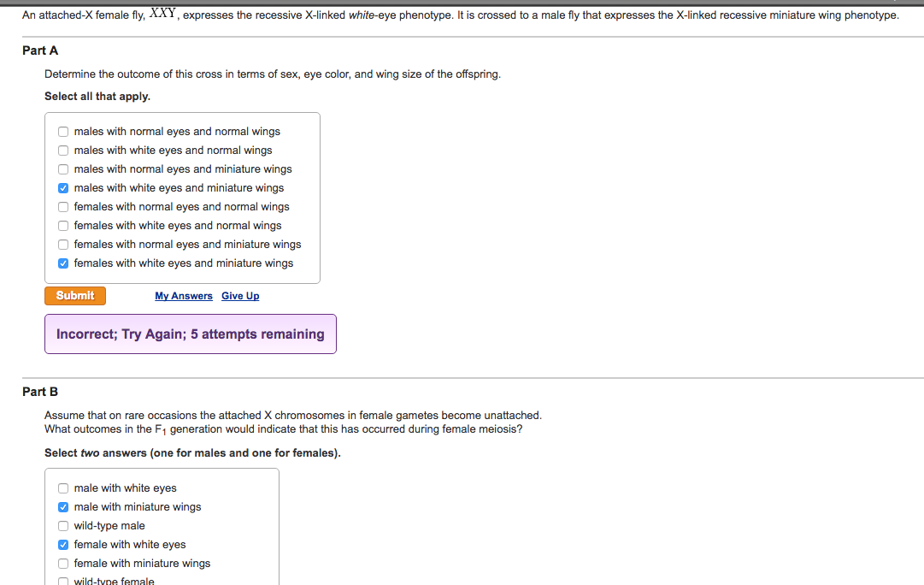Image resolution: width=924 pixels, height=585 pixels.
Task: Uncheck female with white eyes in Part B
Action: pyautogui.click(x=63, y=545)
